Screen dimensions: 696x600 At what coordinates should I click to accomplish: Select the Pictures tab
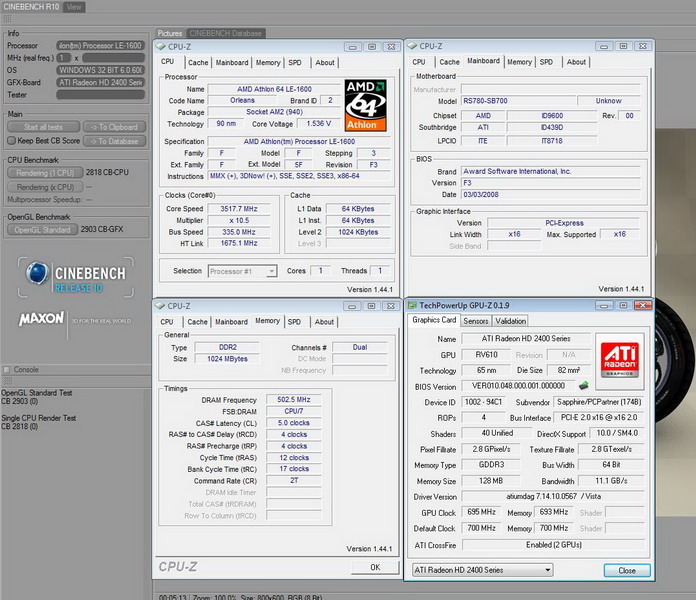(170, 33)
